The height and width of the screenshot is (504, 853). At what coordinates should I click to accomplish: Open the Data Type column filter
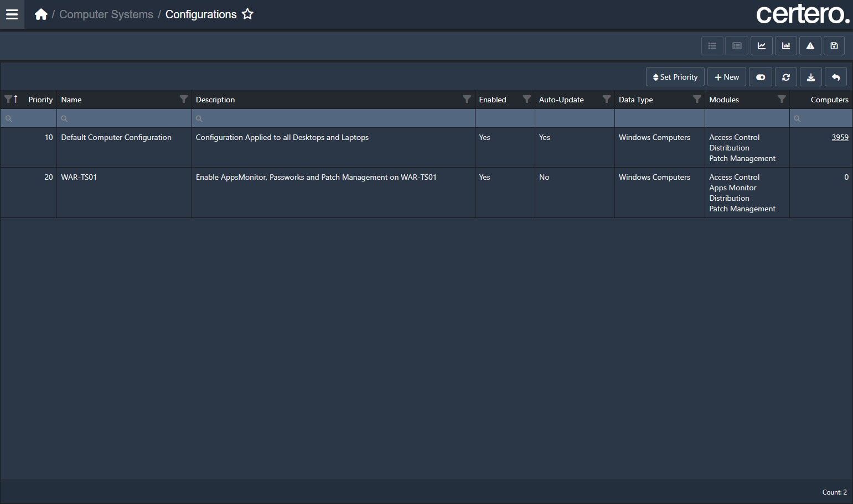[697, 99]
